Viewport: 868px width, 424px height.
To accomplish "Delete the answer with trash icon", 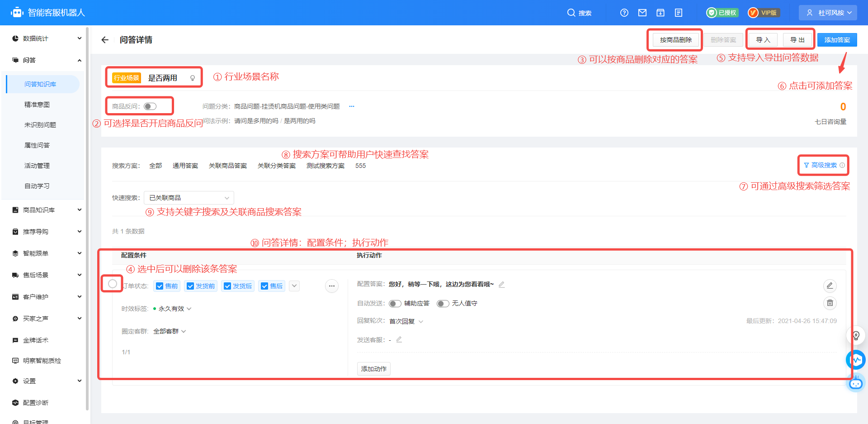I will pyautogui.click(x=830, y=303).
